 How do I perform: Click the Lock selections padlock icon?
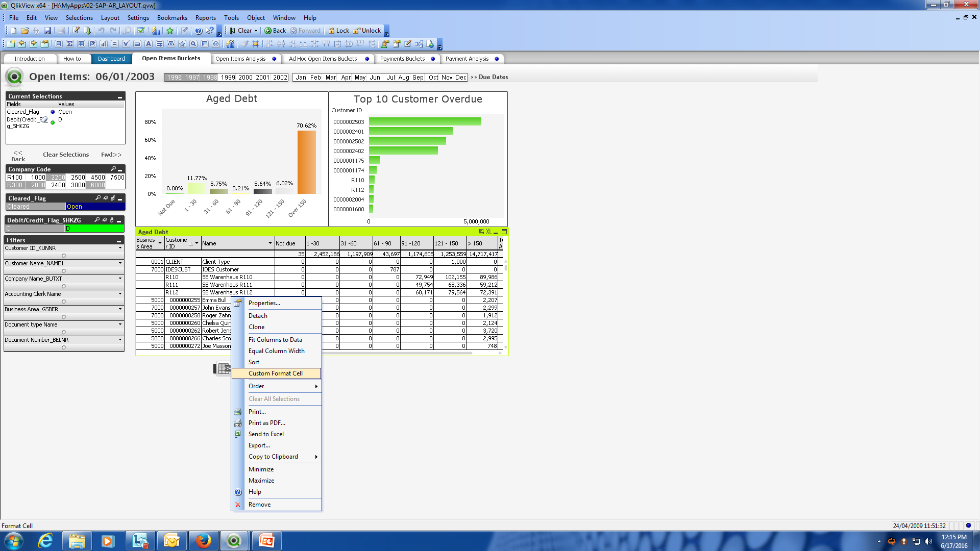338,31
